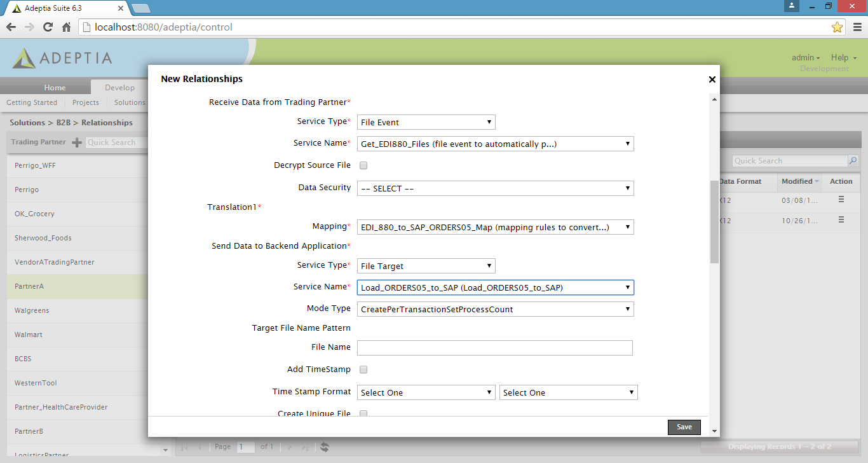Screen dimensions: 868x463
Task: Bookmark this page with the star icon
Action: 837,27
